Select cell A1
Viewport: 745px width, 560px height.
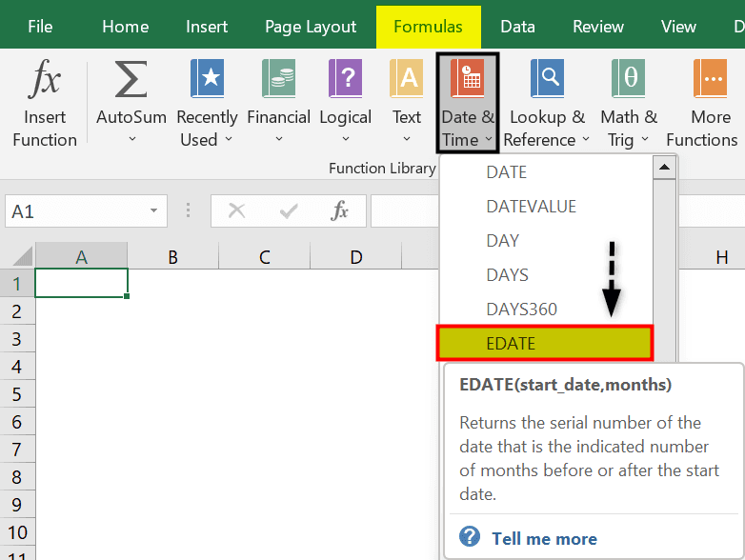(81, 283)
